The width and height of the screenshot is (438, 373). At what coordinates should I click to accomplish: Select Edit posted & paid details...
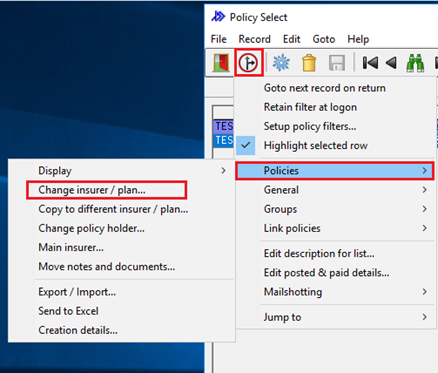[336, 273]
